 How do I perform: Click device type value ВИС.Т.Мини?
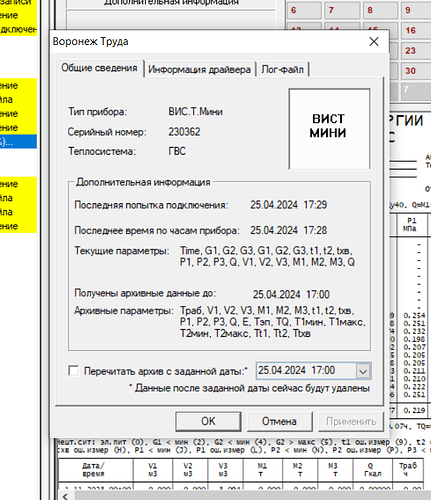point(195,111)
